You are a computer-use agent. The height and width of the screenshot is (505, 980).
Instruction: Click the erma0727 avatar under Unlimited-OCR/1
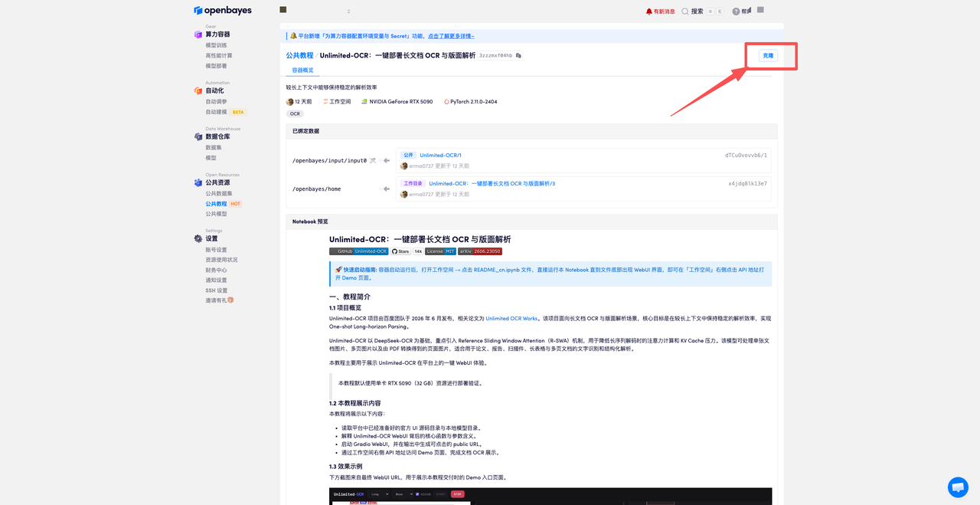click(x=403, y=166)
